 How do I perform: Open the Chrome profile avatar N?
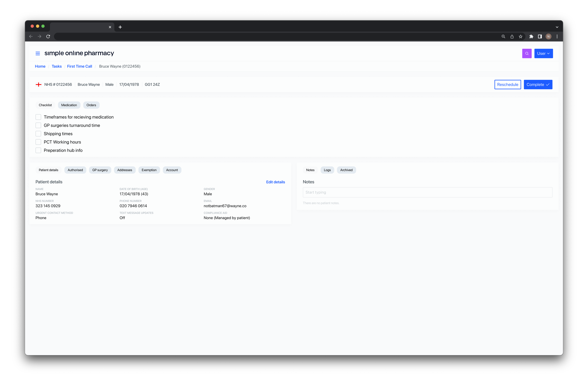(548, 36)
